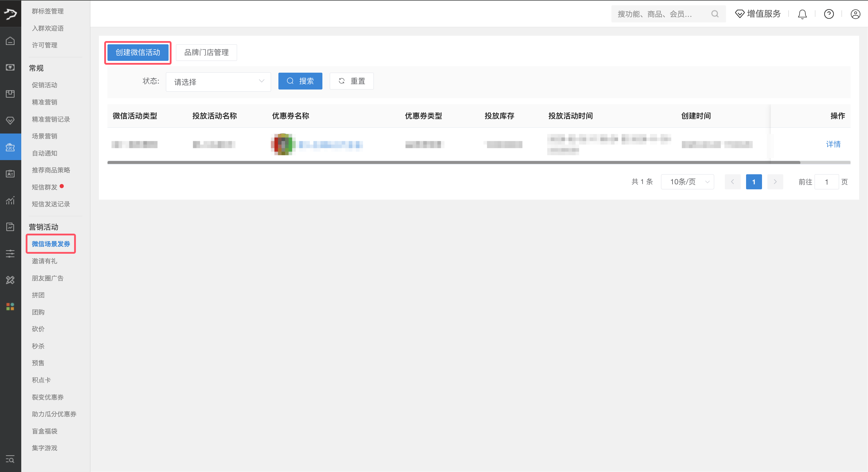Click the table horizontal scrollbar

[x=453, y=162]
